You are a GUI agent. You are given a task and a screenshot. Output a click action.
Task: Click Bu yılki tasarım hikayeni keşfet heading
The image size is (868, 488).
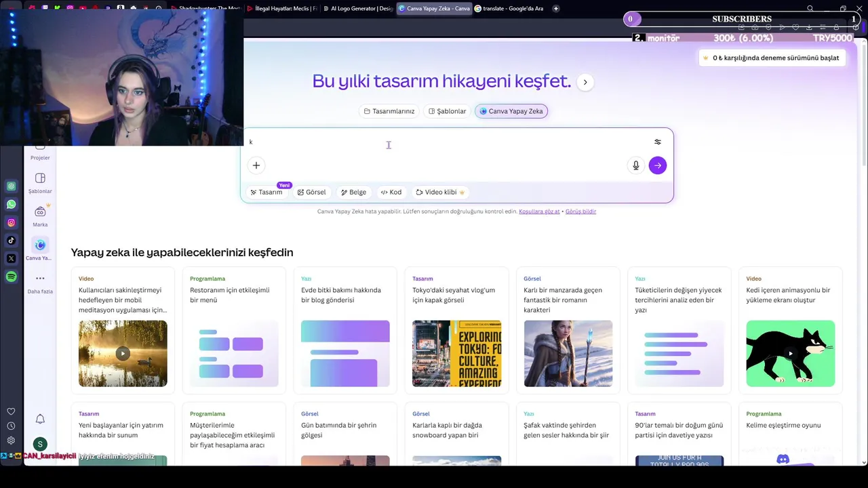441,81
